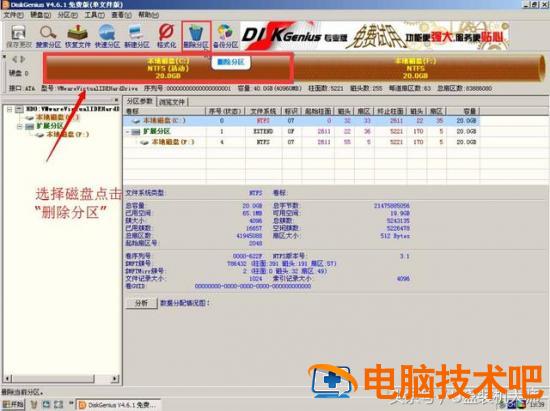Click third quick launch icon on taskbar
This screenshot has height=411, width=550.
pos(58,405)
